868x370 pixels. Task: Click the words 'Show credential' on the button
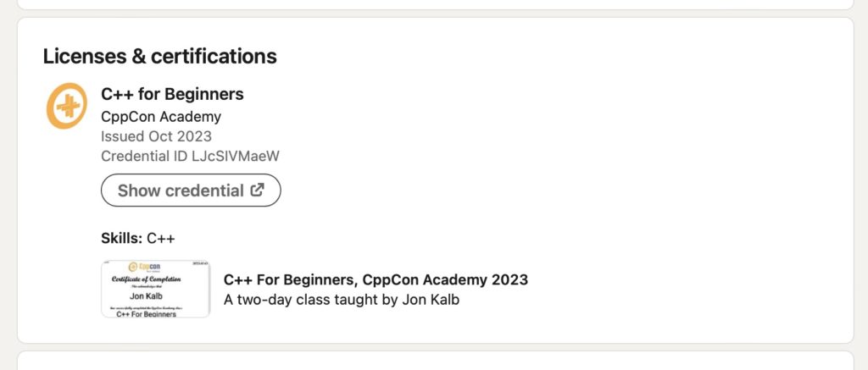tap(180, 191)
